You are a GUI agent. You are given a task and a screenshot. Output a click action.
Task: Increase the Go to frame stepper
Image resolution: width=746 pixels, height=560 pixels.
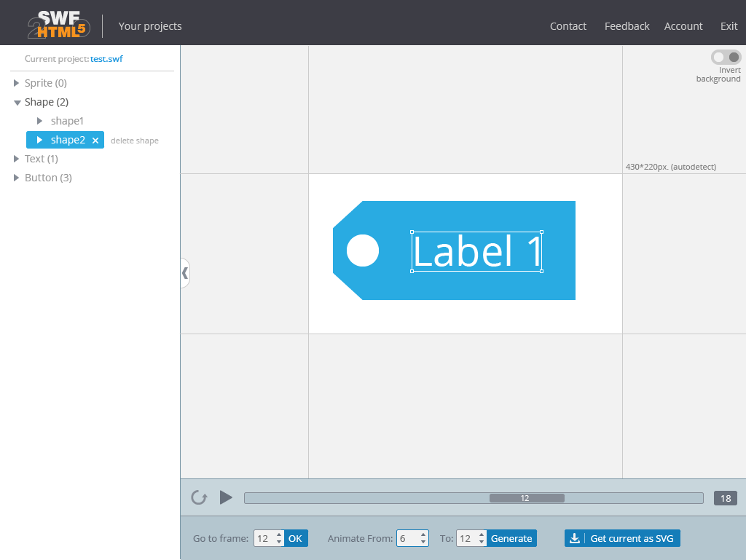click(279, 535)
